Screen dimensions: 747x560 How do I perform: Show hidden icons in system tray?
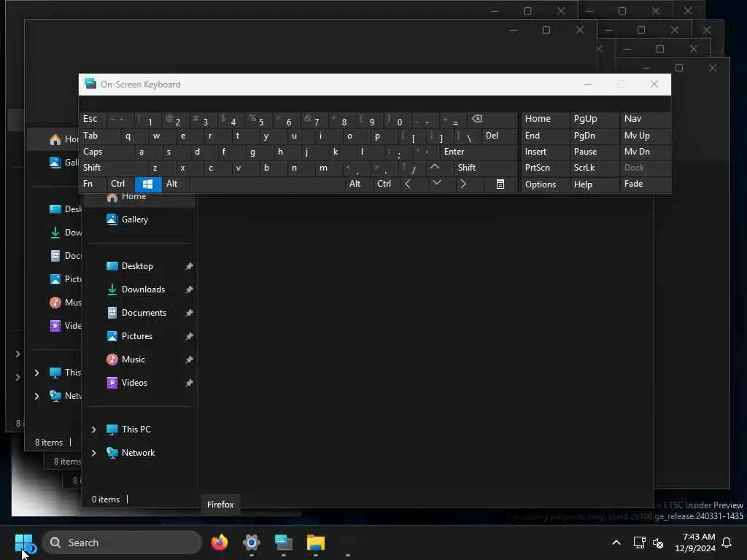616,542
